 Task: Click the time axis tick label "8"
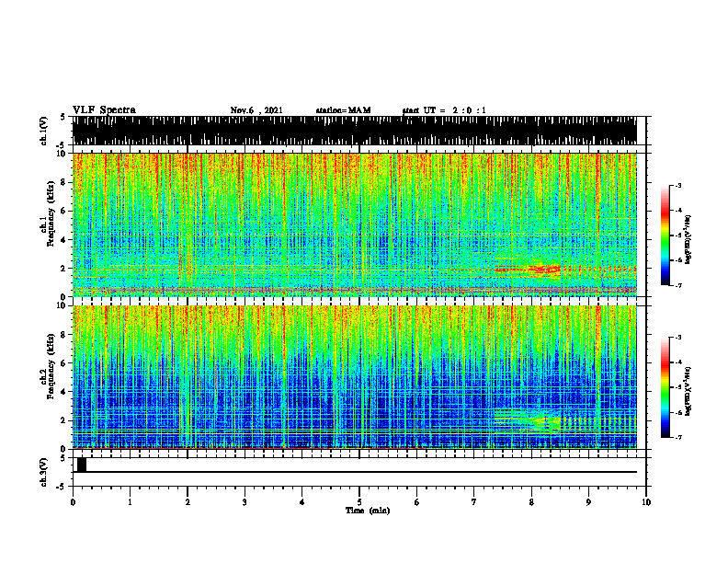click(531, 502)
